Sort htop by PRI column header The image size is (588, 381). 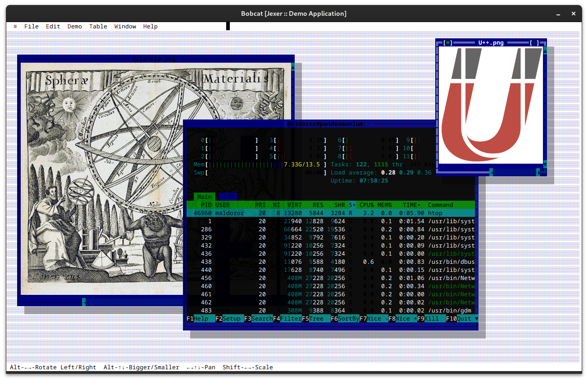tap(260, 205)
